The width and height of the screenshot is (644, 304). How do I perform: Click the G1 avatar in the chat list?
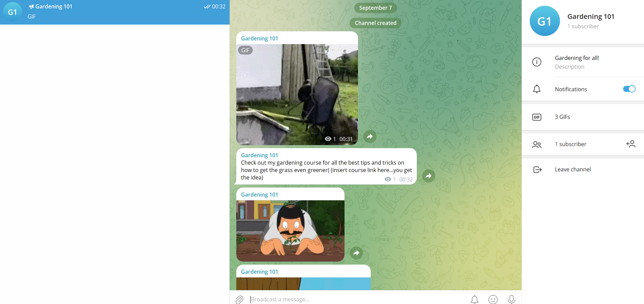12,12
